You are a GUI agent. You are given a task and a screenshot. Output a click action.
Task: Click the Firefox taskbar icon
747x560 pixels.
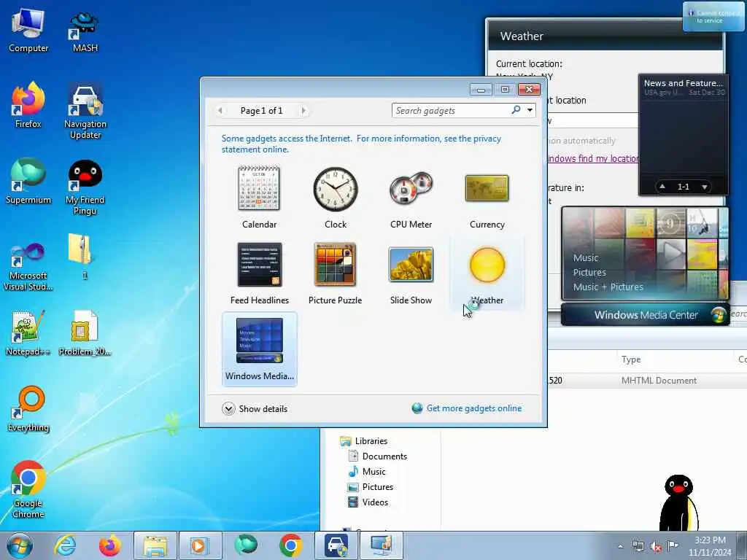pos(109,545)
